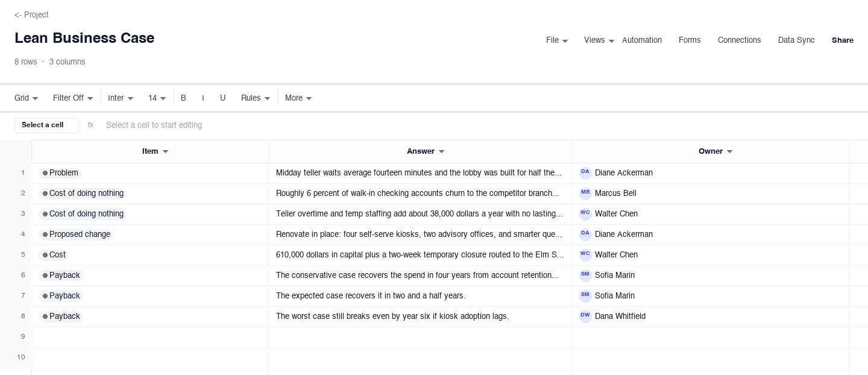Open the Inter font dropdown

pos(121,98)
